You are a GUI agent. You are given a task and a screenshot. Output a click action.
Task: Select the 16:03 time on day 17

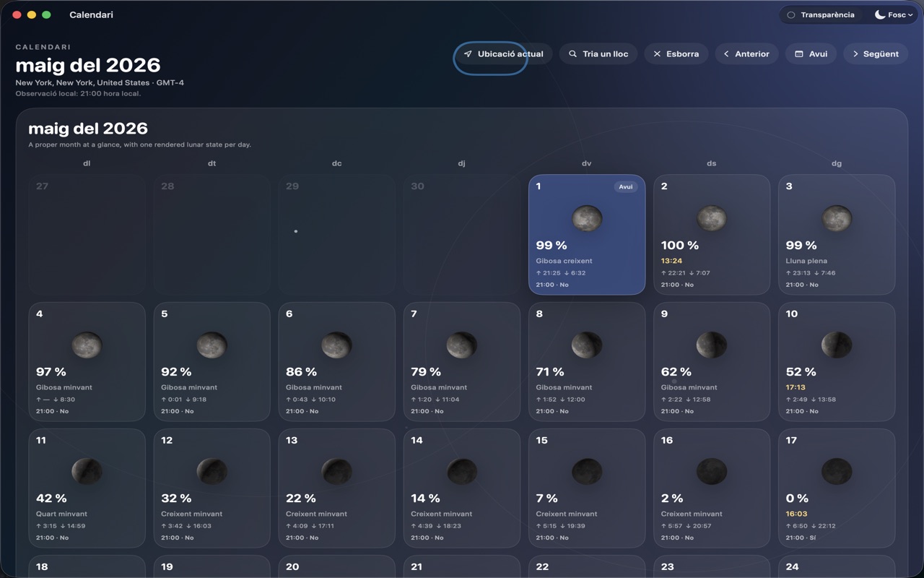pyautogui.click(x=796, y=514)
